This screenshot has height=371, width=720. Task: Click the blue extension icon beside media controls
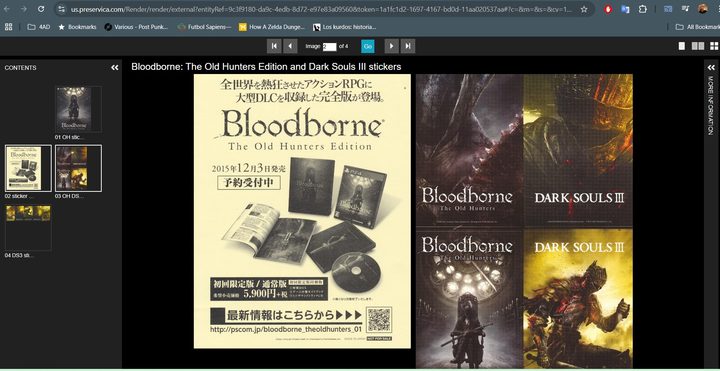(668, 9)
